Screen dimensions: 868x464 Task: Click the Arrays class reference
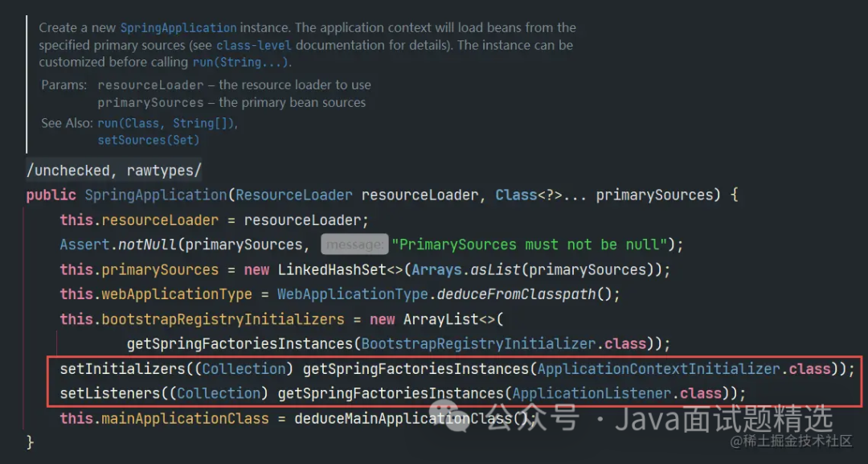pos(436,269)
